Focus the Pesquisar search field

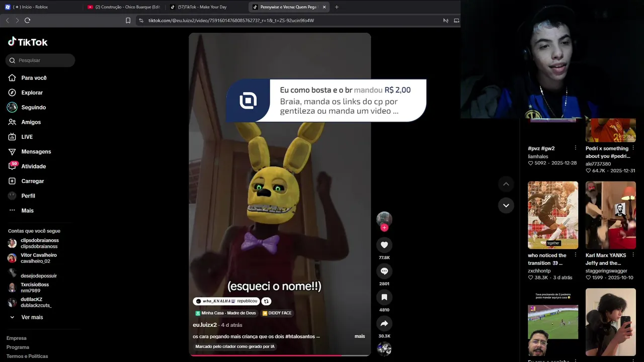click(40, 60)
